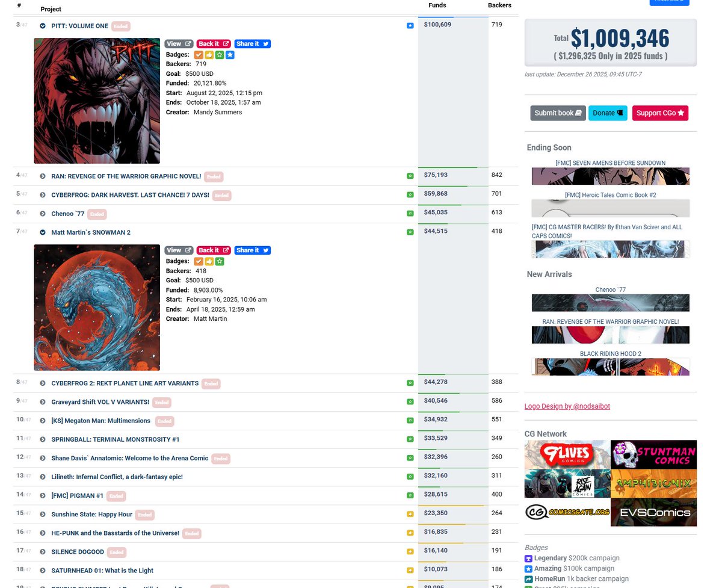Screen dimensions: 722x588
Task: Expand the SPRINGBALL: TERMINAL MONSTROSITY #1 row
Action: pyautogui.click(x=43, y=439)
